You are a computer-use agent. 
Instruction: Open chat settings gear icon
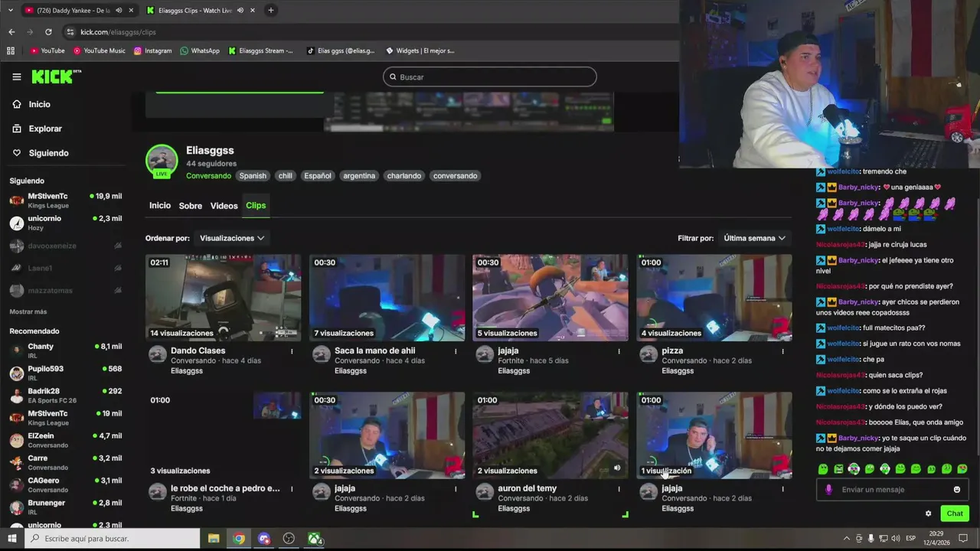(929, 514)
